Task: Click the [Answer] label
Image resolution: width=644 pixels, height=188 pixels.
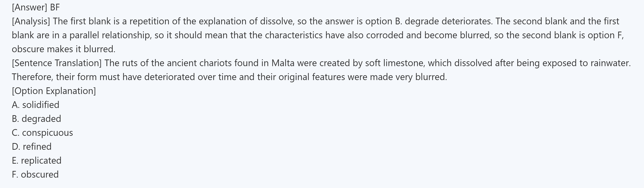Action: pyautogui.click(x=29, y=7)
